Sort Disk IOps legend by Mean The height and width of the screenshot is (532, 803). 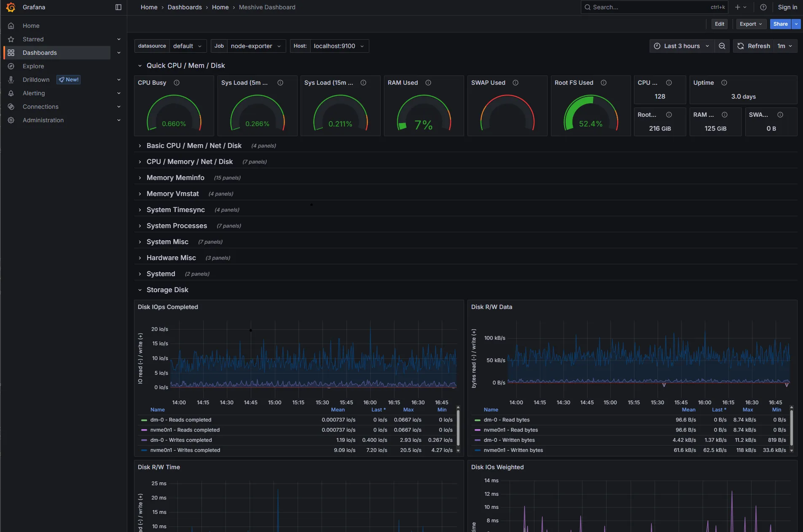pyautogui.click(x=338, y=410)
